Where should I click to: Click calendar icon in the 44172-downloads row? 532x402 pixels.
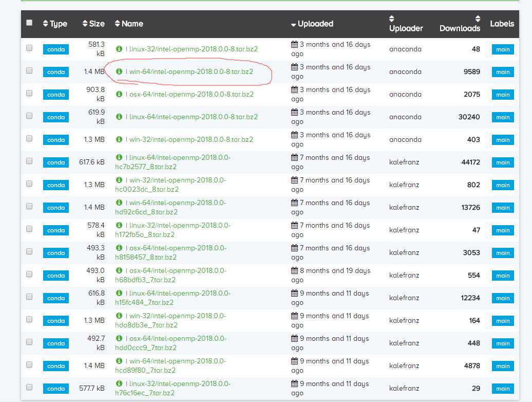(295, 157)
